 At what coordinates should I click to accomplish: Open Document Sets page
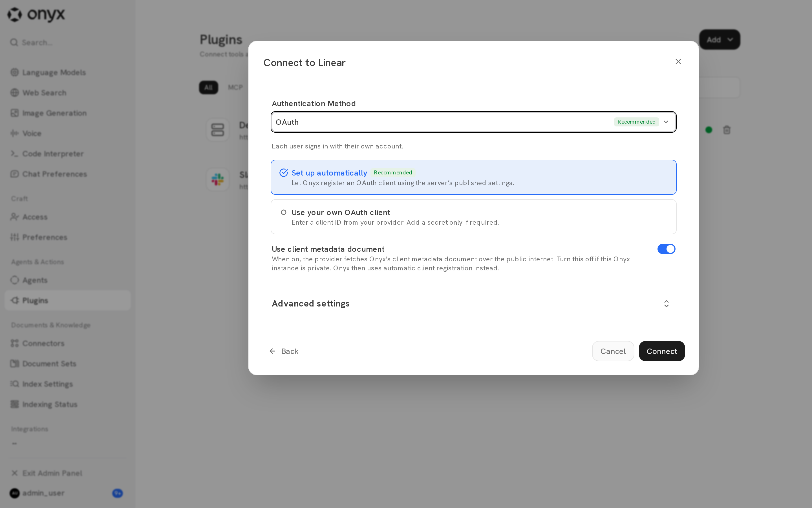click(x=67, y=364)
